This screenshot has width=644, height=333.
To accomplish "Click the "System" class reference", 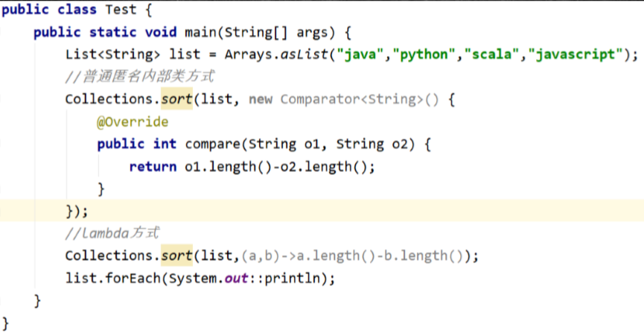I will [x=193, y=279].
